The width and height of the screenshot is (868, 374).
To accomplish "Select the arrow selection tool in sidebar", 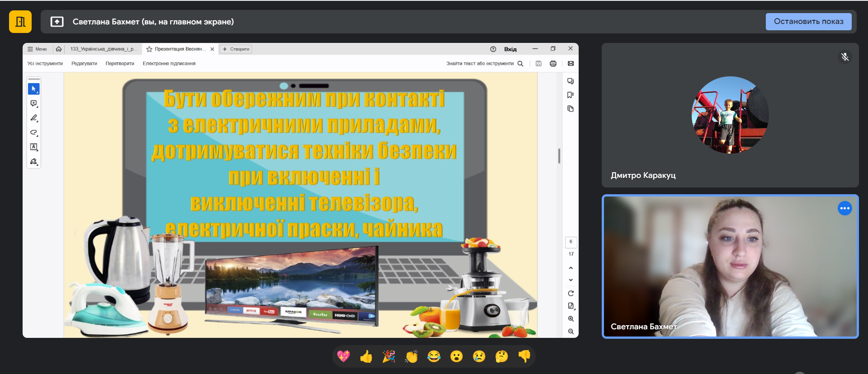I will [x=34, y=89].
